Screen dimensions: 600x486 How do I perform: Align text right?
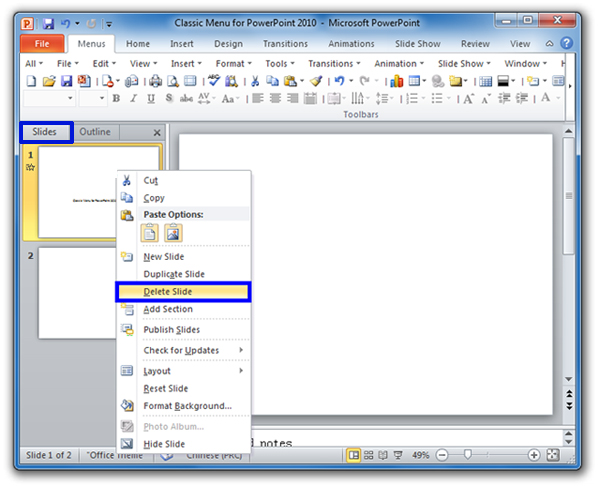pyautogui.click(x=292, y=99)
